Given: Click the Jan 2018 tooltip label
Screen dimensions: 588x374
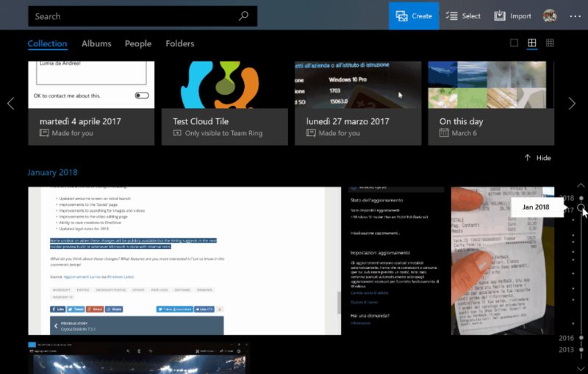Looking at the screenshot, I should point(536,207).
